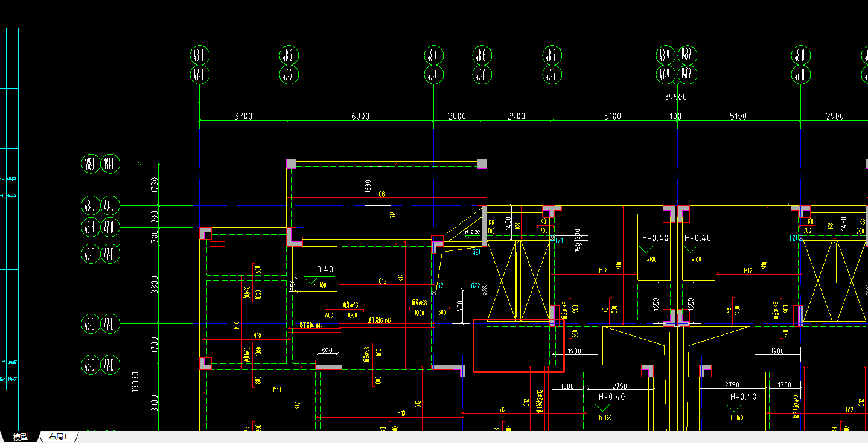Click the vertical 3100 dimension text
This screenshot has width=868, height=443.
click(155, 403)
